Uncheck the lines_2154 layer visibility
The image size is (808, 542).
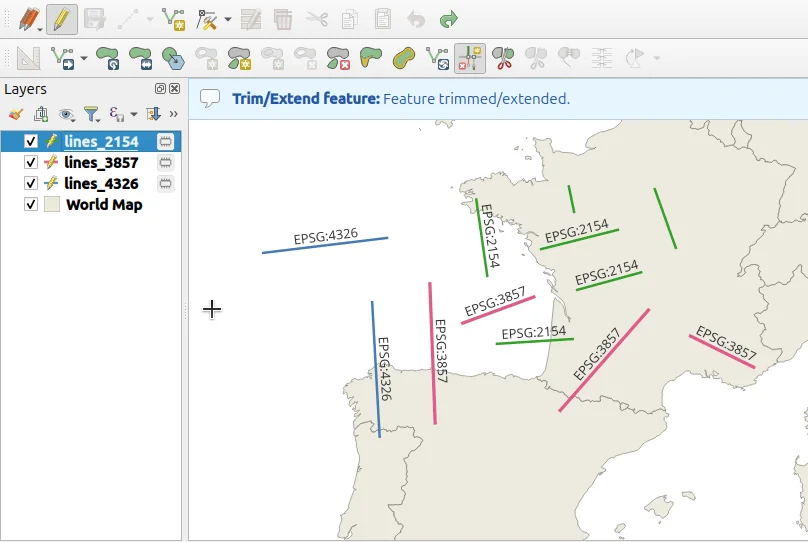point(31,142)
